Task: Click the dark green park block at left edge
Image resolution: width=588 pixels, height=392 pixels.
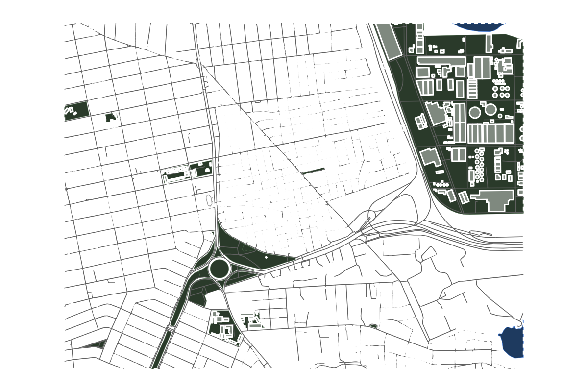Action: 76,111
